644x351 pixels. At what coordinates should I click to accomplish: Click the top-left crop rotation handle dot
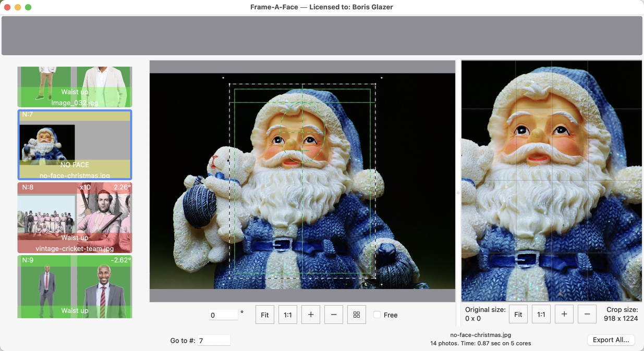[223, 78]
